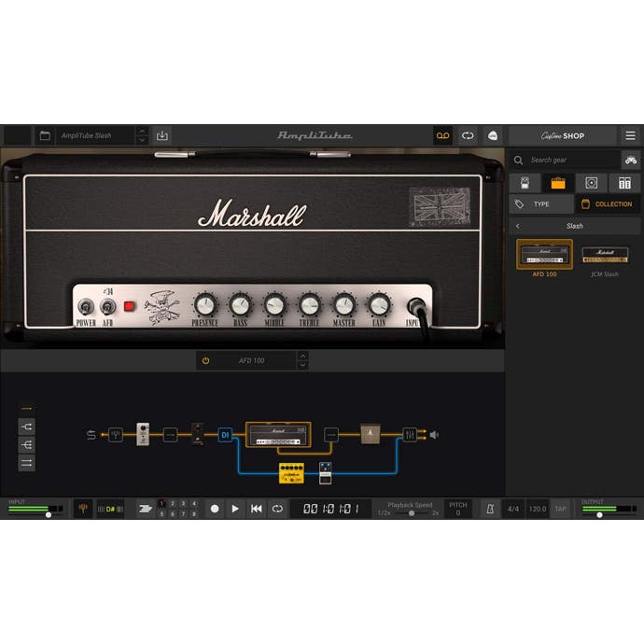Select previous amp model arrow

click(302, 357)
